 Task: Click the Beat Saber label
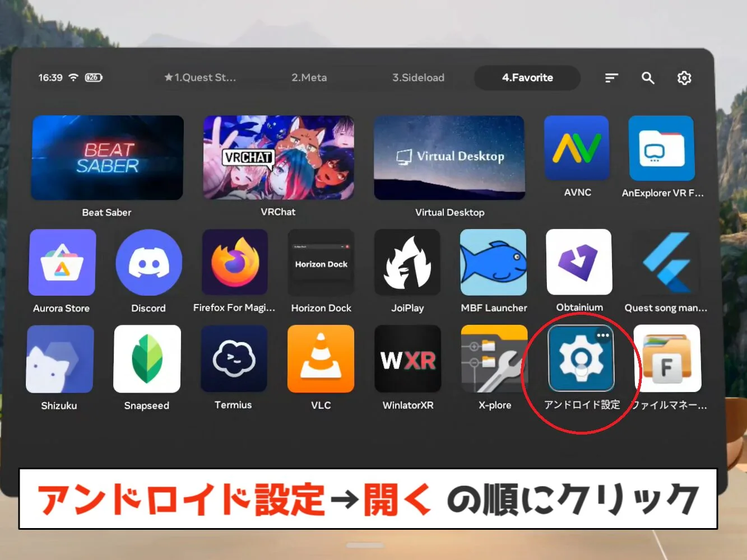106,212
